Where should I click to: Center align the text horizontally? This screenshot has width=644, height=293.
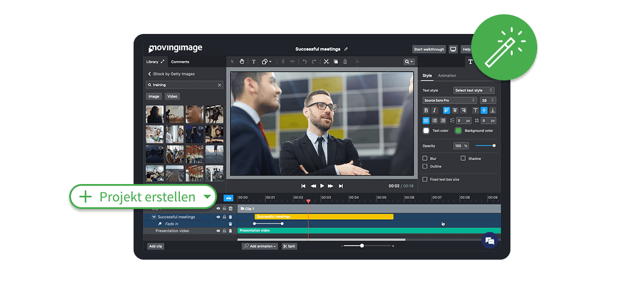click(x=454, y=110)
